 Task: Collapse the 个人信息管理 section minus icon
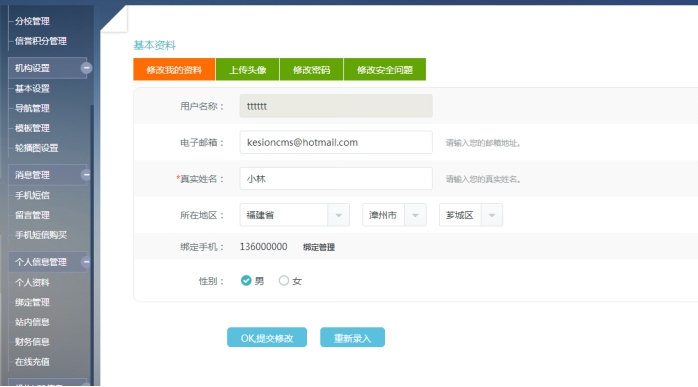pyautogui.click(x=86, y=262)
